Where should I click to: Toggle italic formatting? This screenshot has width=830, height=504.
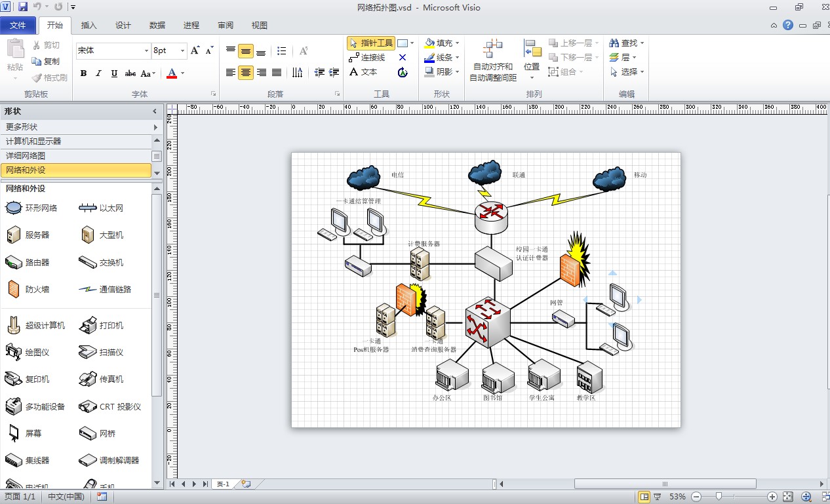[97, 73]
